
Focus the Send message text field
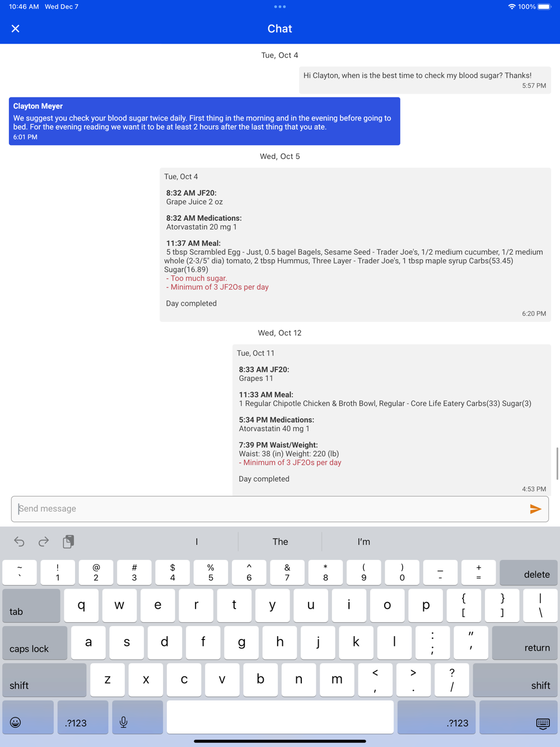point(269,508)
